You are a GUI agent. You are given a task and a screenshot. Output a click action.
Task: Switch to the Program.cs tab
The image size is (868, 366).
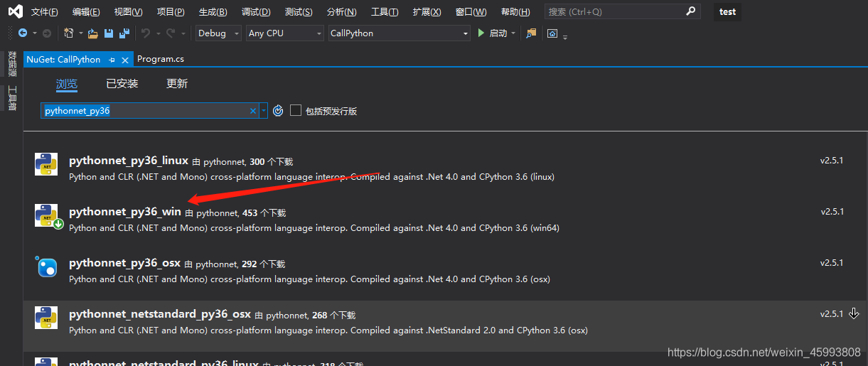point(161,60)
